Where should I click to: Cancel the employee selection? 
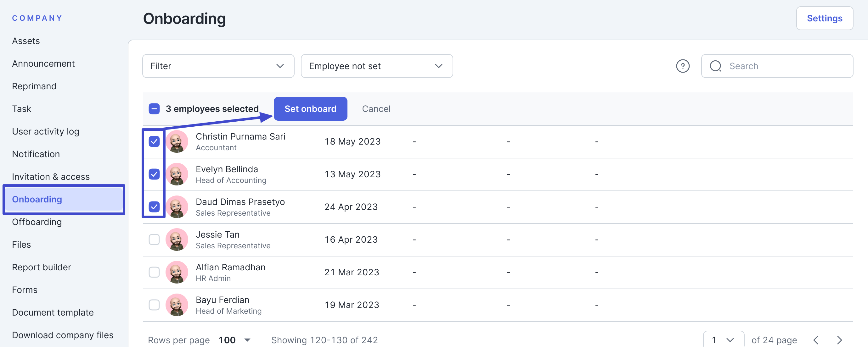(376, 109)
